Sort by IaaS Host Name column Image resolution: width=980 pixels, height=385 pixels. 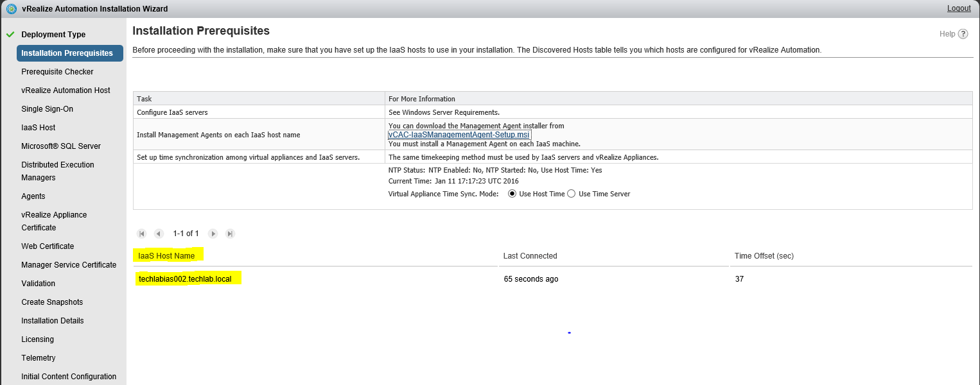tap(166, 256)
